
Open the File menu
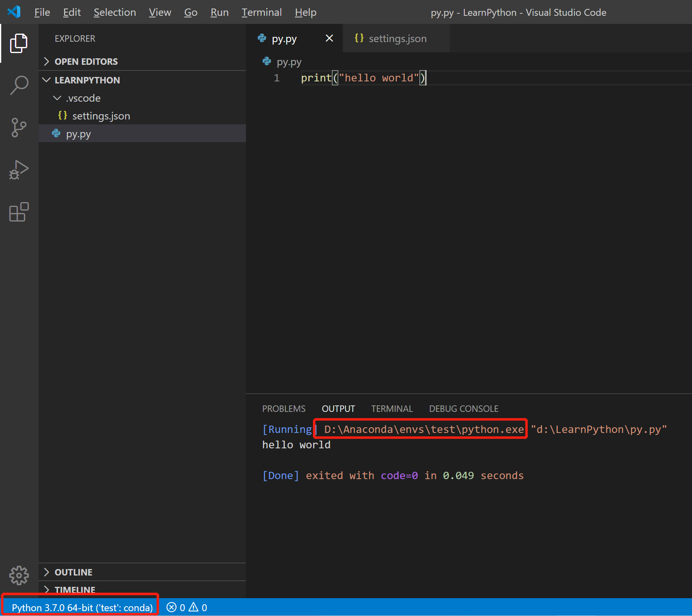(42, 12)
